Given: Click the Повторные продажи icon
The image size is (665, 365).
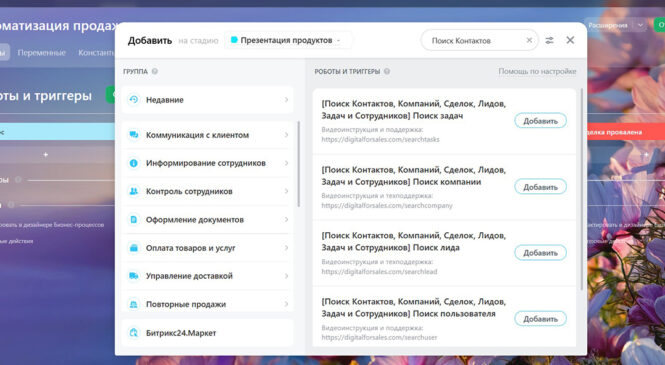Looking at the screenshot, I should [134, 304].
